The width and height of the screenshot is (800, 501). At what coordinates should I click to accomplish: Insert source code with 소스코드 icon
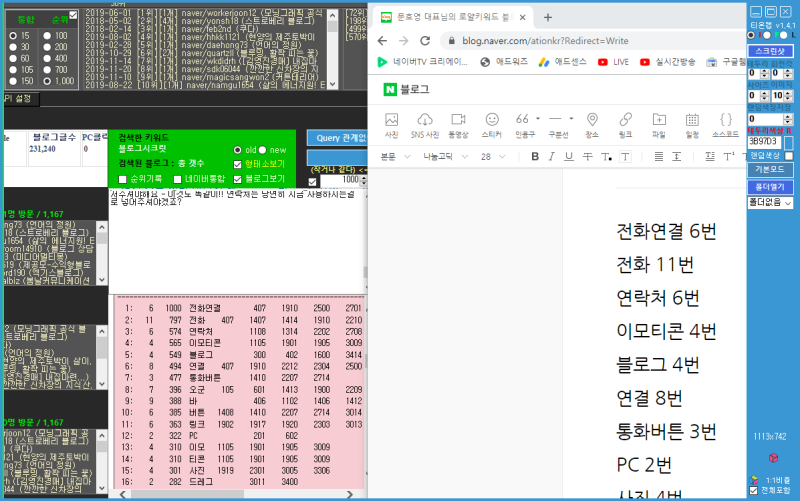726,125
